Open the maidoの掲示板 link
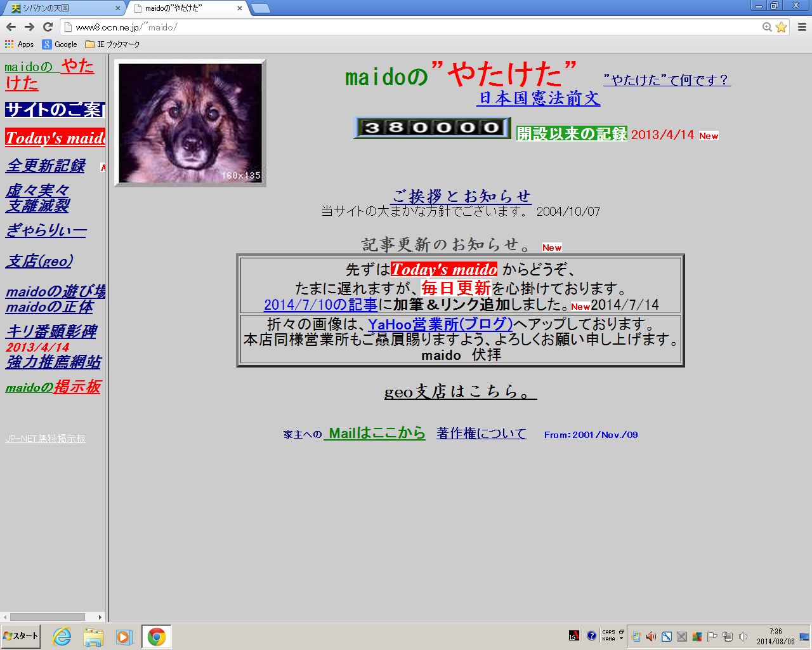Image resolution: width=812 pixels, height=650 pixels. [53, 387]
